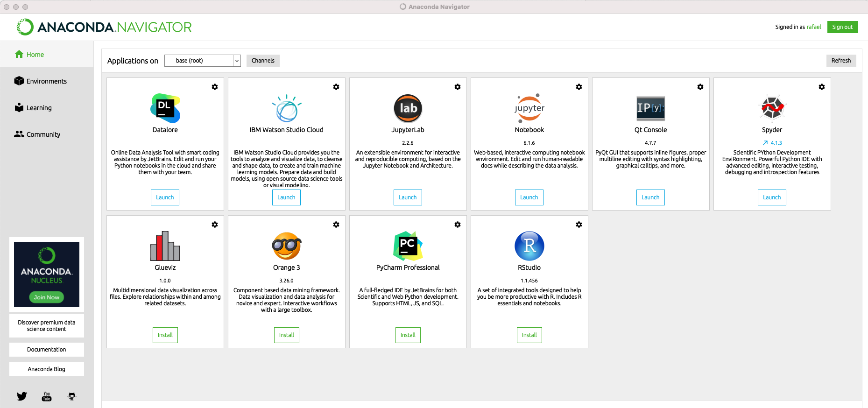Click the Glueviz bar chart logo
868x408 pixels.
pos(165,246)
